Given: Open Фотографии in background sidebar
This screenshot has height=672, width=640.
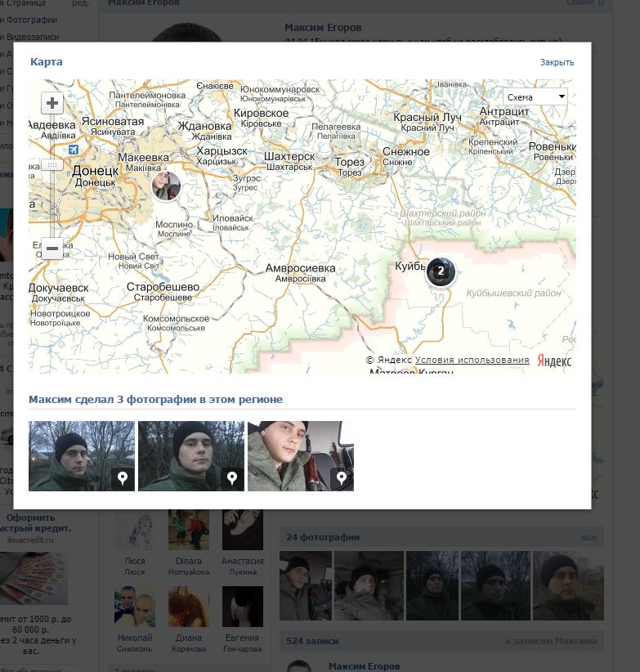Looking at the screenshot, I should click(31, 20).
